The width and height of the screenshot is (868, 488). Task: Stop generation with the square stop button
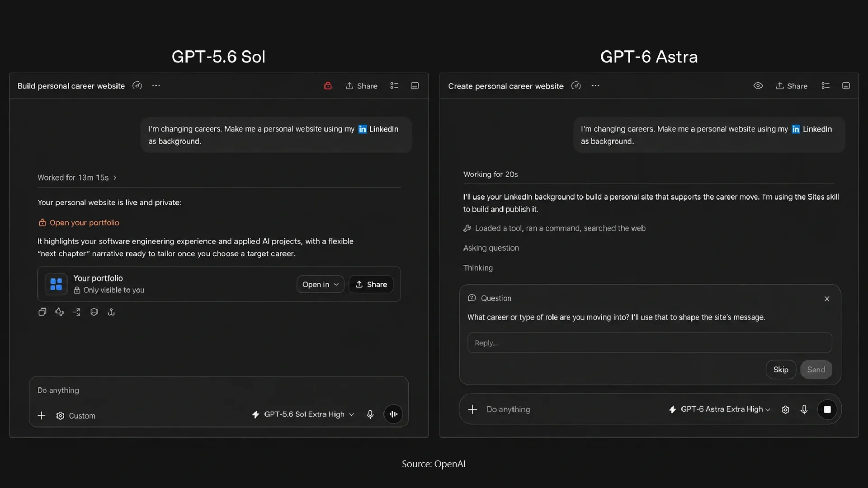(x=827, y=409)
